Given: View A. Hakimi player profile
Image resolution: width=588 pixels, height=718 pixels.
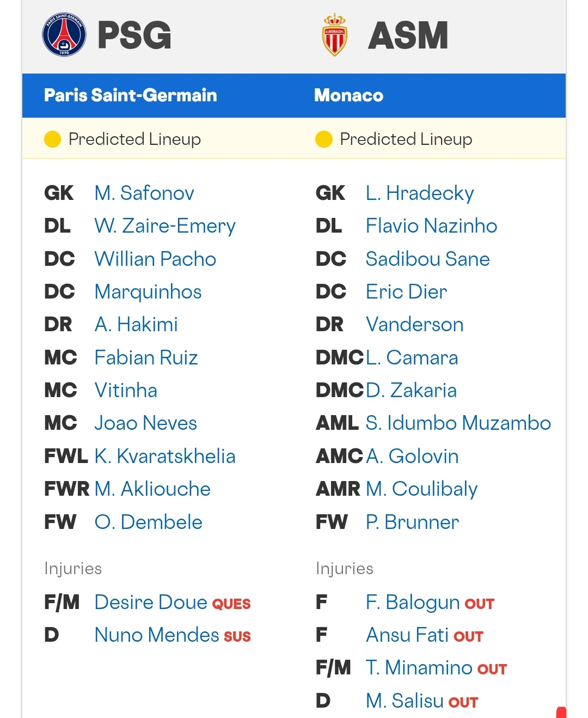Looking at the screenshot, I should click(x=136, y=325).
